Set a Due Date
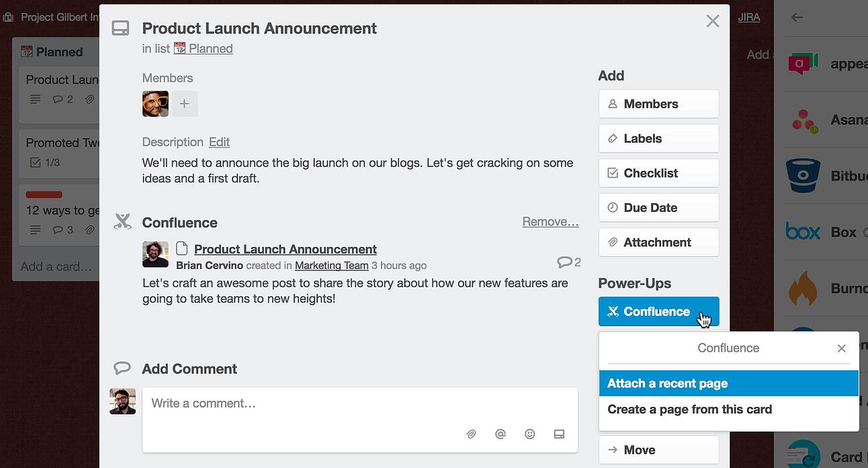The height and width of the screenshot is (468, 868). (x=658, y=208)
